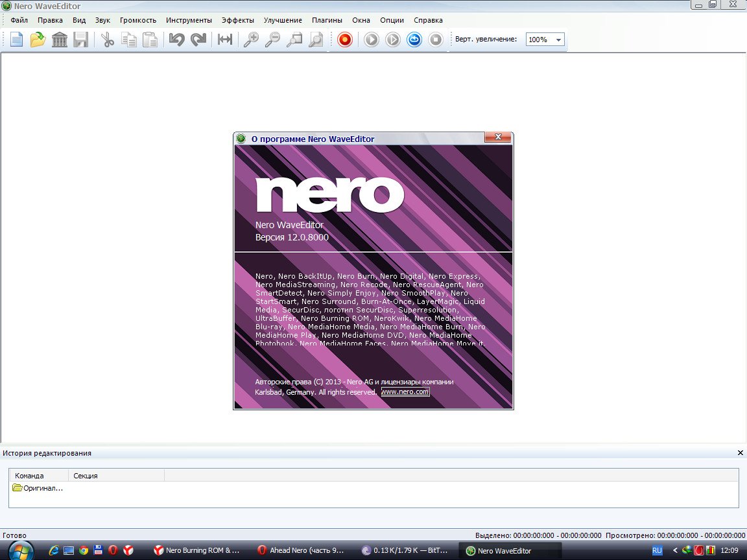Open the Опции menu
747x560 pixels.
pos(392,20)
